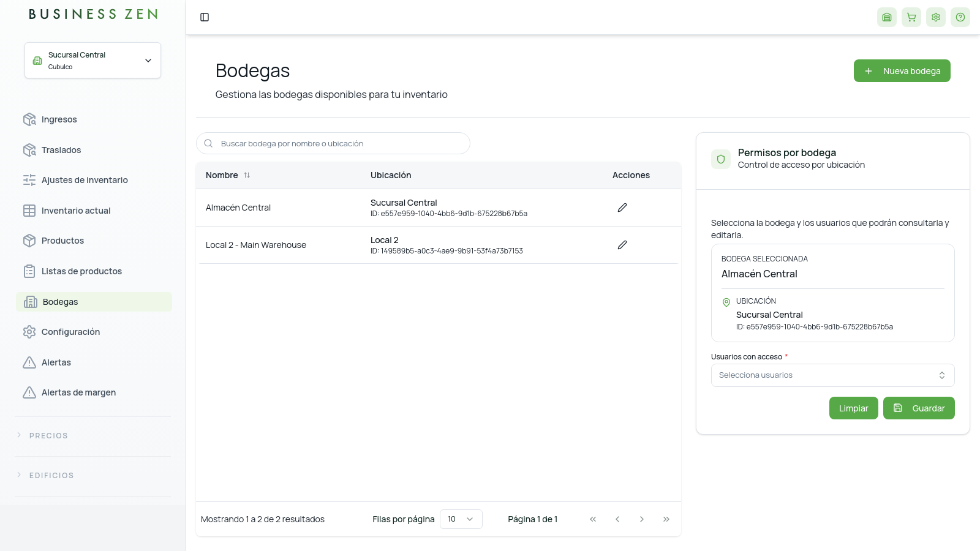This screenshot has height=551, width=980.
Task: Open the shopping cart icon
Action: [x=911, y=17]
